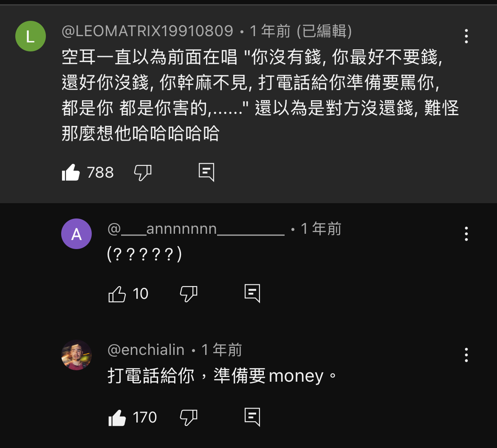Reply to LEOMATRIX19910809's comment using reply icon
The width and height of the screenshot is (497, 448).
206,173
